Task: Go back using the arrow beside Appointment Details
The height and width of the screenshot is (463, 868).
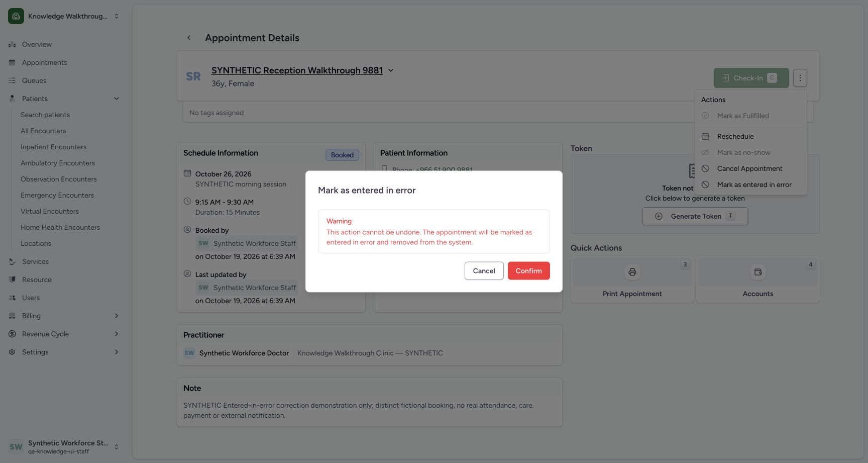Action: (189, 38)
